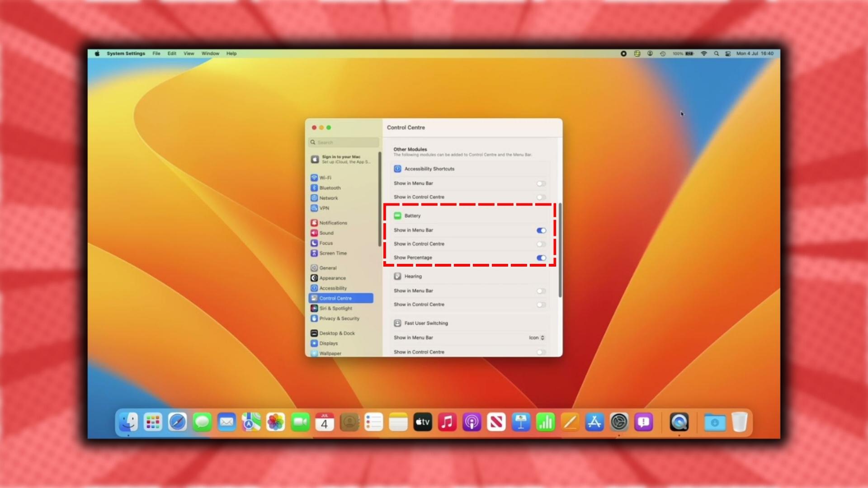
Task: Open Screen Time settings
Action: pos(329,253)
